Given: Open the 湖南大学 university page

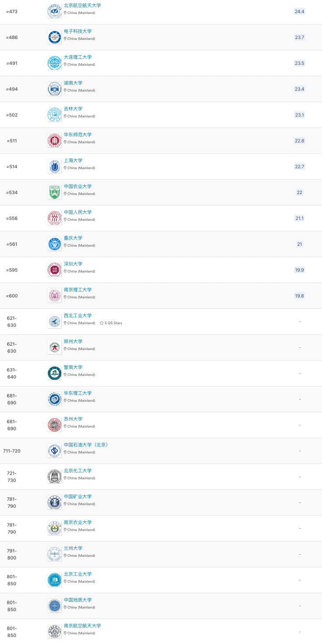Looking at the screenshot, I should tap(73, 83).
